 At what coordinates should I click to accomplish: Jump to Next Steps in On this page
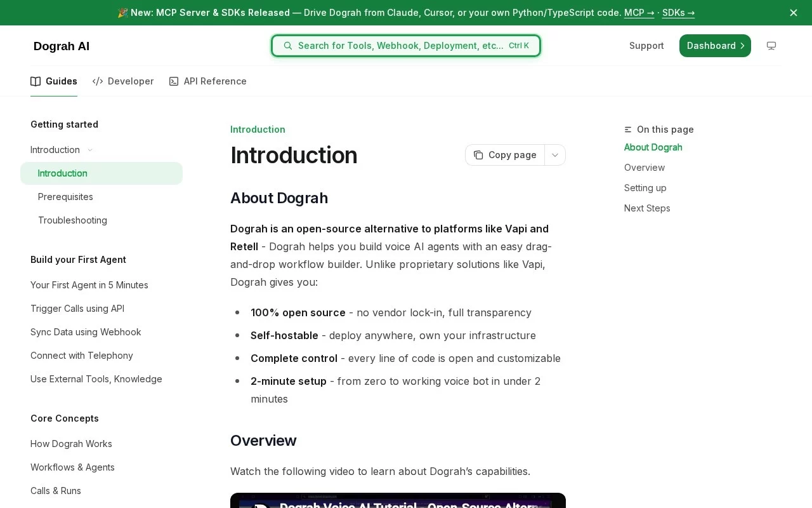647,208
